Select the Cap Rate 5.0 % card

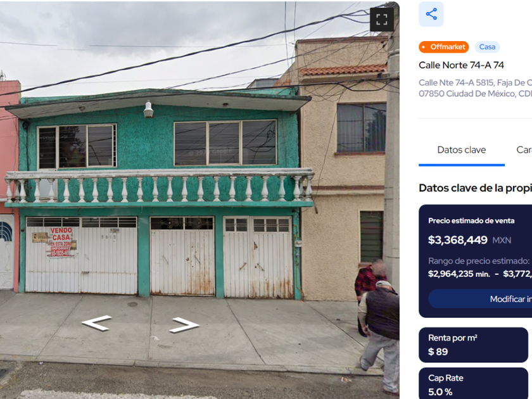[473, 383]
